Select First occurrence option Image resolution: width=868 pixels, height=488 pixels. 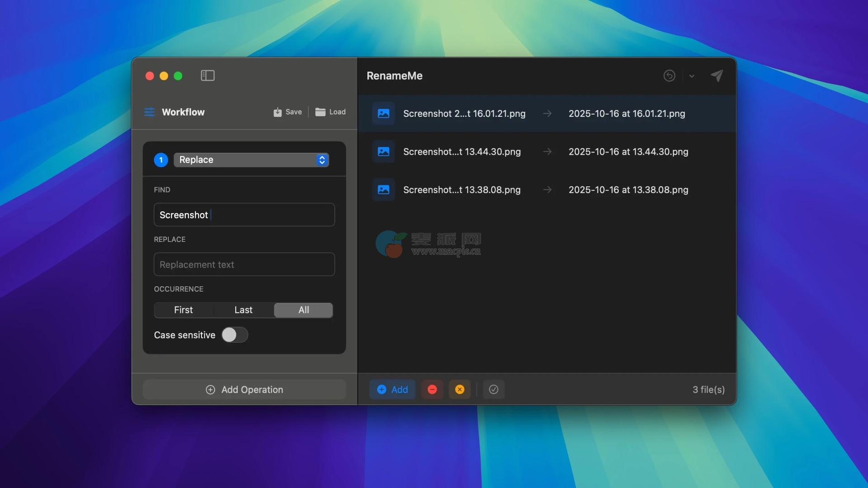(183, 310)
